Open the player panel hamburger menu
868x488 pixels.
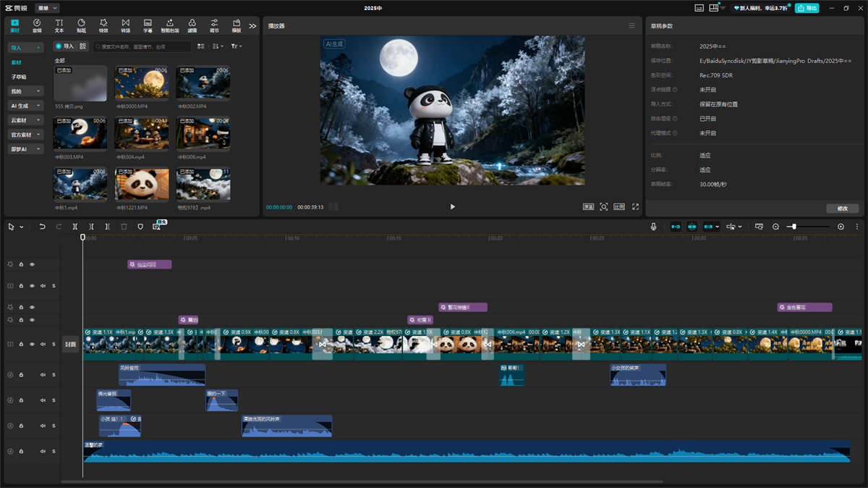point(631,25)
